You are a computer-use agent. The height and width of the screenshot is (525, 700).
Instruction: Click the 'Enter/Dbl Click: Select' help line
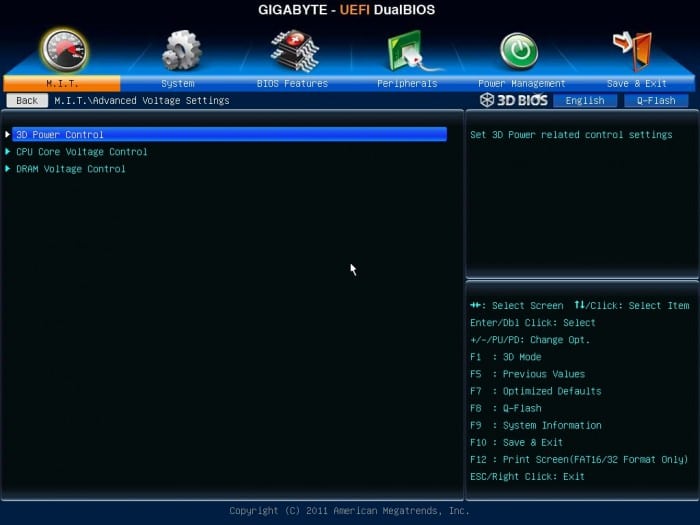pyautogui.click(x=533, y=323)
